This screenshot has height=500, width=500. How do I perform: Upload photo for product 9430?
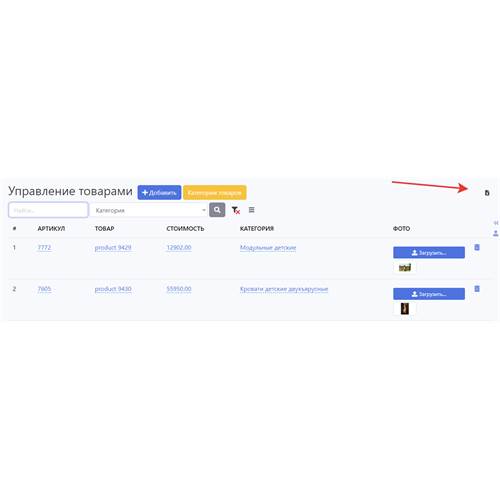click(429, 294)
